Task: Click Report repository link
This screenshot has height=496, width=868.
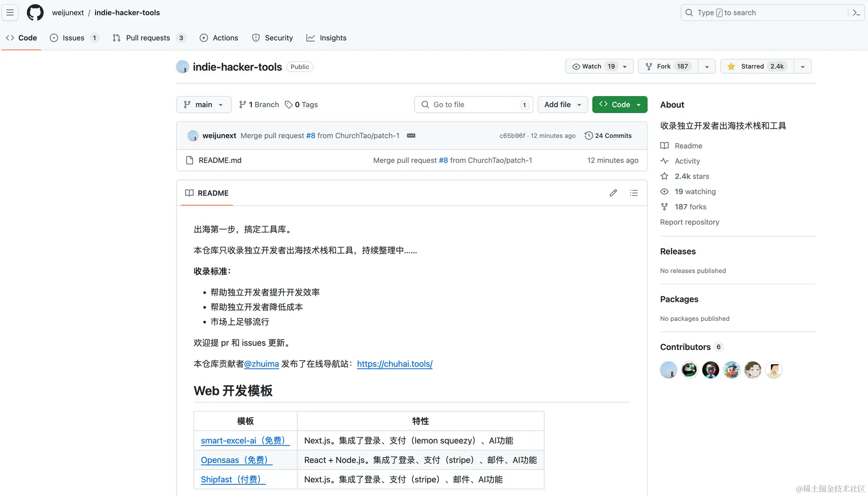Action: 690,222
